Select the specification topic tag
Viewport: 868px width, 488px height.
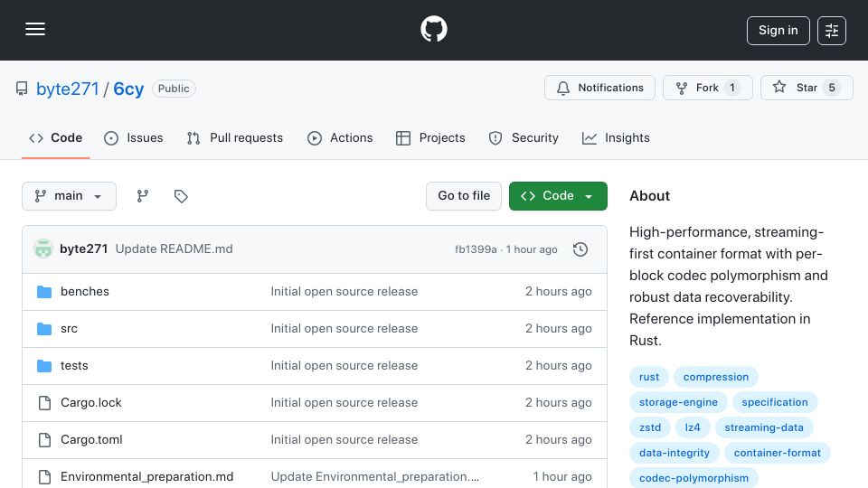click(x=775, y=402)
